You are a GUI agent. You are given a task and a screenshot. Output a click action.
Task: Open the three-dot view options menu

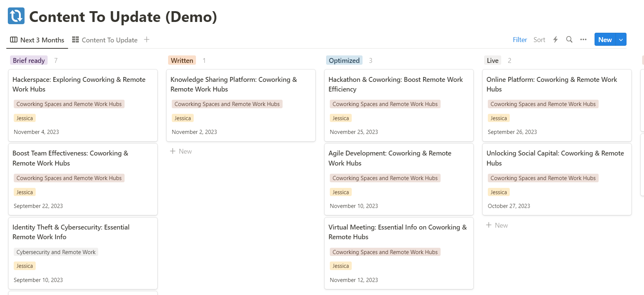(x=583, y=39)
